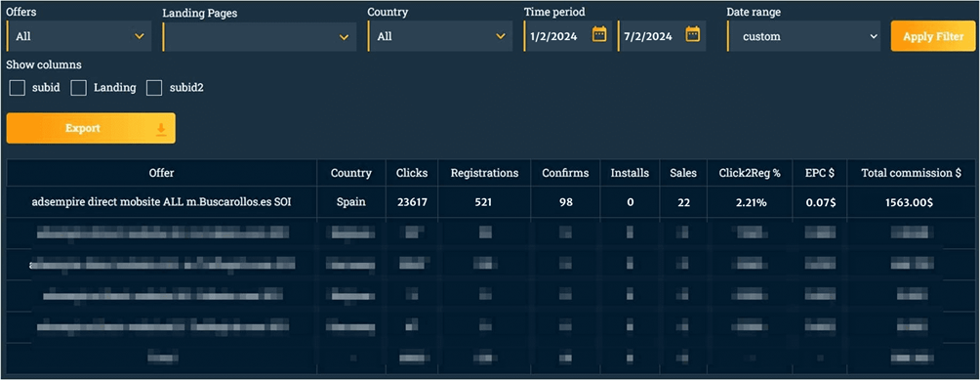Click the Show columns label
Image resolution: width=980 pixels, height=380 pixels.
coord(44,65)
